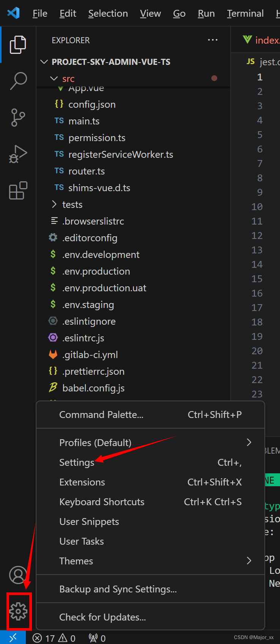Image resolution: width=280 pixels, height=644 pixels.
Task: Click the Vue icon on index tab
Action: pos(247,39)
